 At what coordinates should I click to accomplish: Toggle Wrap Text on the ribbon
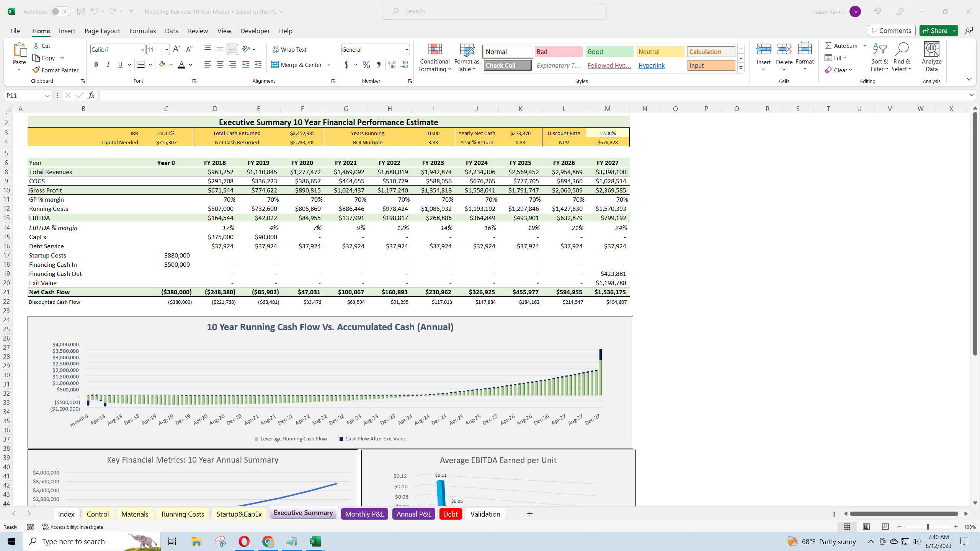289,49
